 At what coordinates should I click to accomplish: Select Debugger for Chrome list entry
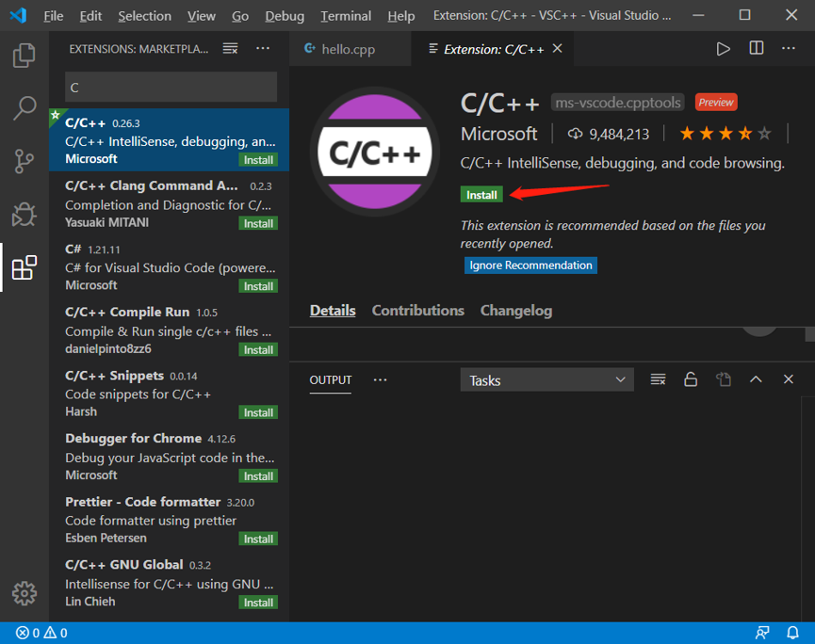point(169,456)
